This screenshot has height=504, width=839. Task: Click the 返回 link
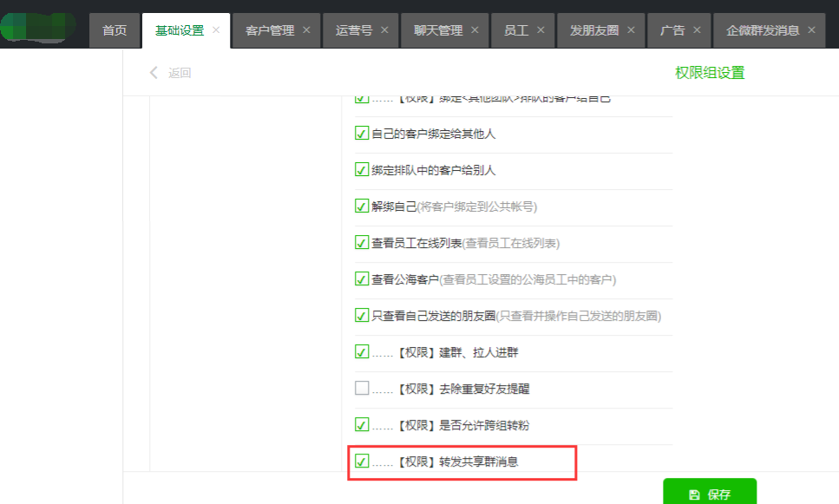coord(180,73)
